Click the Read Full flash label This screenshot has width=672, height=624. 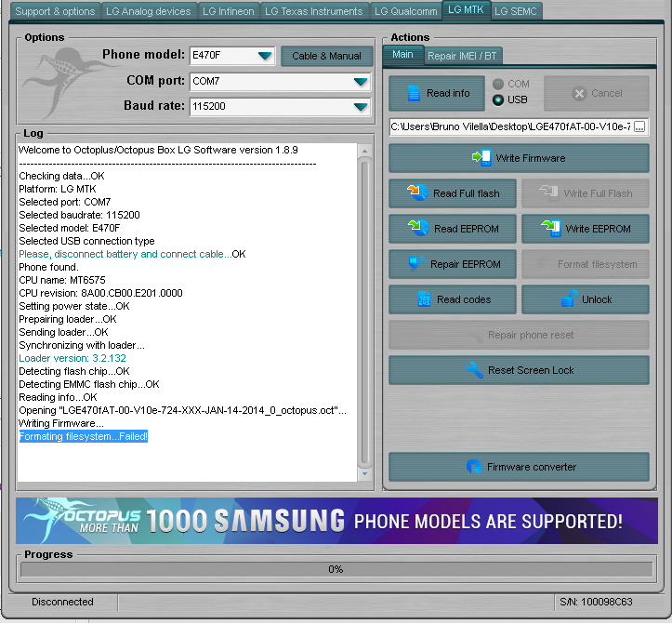tap(467, 193)
